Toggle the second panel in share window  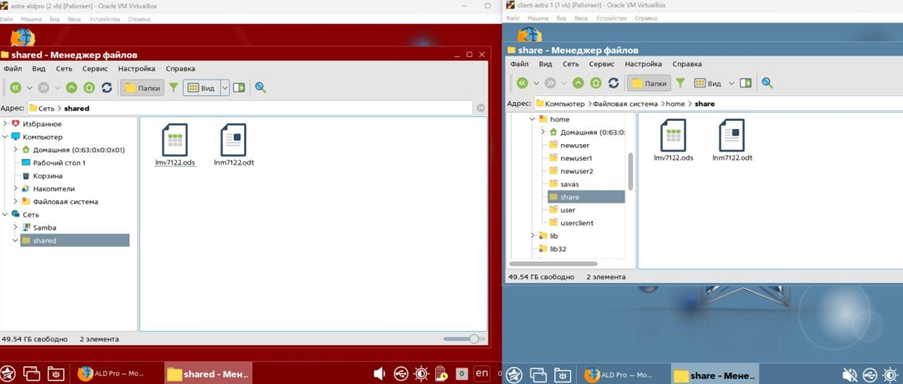tap(746, 83)
